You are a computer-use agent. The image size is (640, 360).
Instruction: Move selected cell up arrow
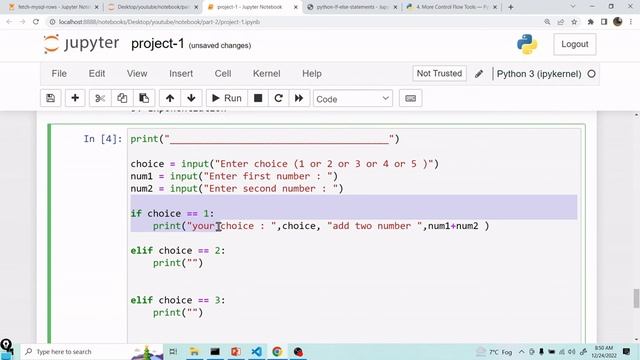[170, 98]
